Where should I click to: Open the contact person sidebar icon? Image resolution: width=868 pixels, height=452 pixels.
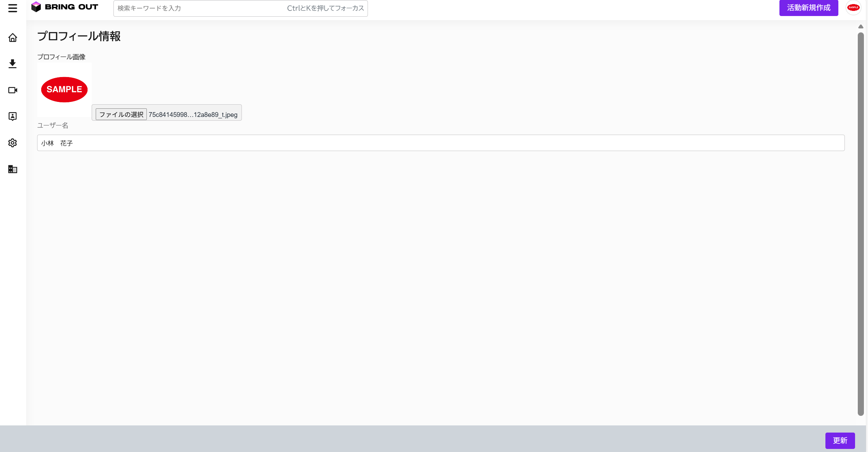[x=13, y=117]
